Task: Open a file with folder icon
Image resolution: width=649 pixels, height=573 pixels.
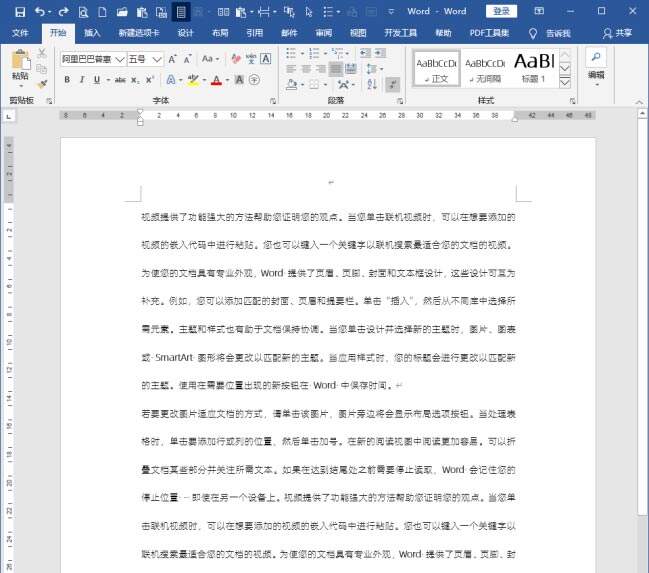Action: tap(122, 12)
